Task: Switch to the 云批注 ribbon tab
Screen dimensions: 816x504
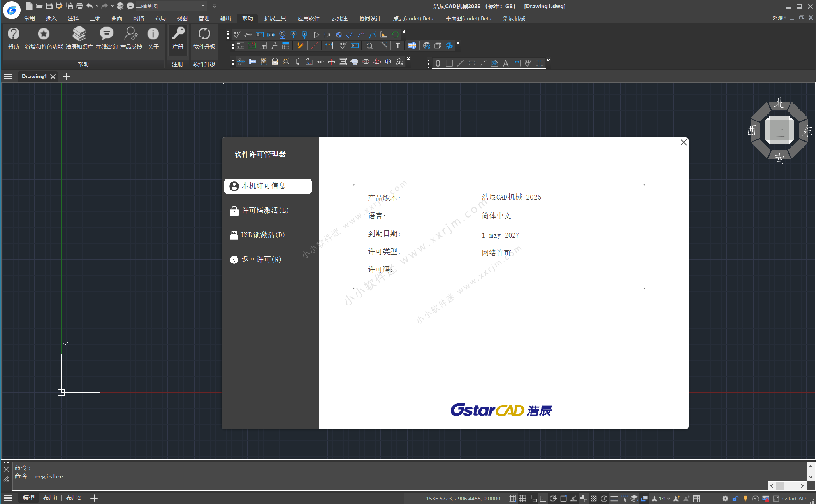Action: click(x=339, y=18)
